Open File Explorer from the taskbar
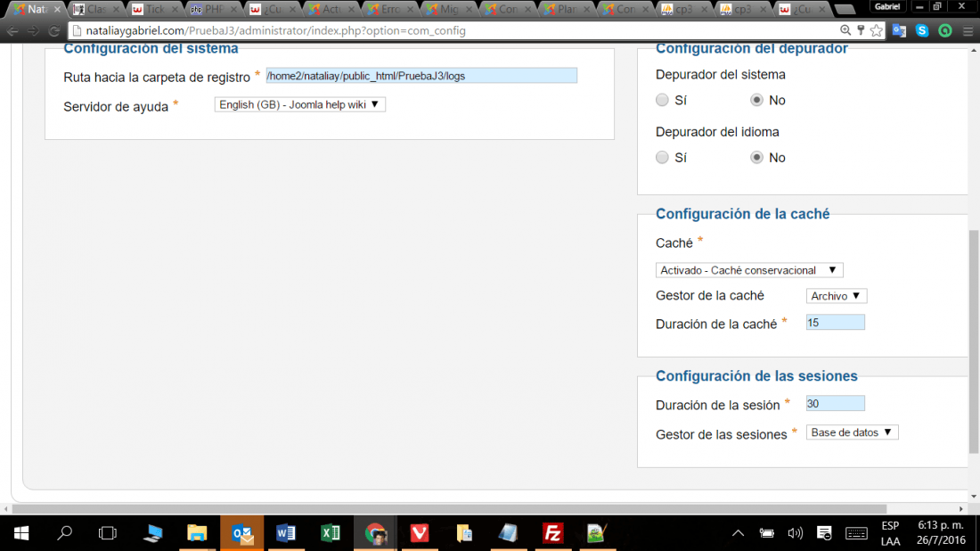 [x=197, y=533]
